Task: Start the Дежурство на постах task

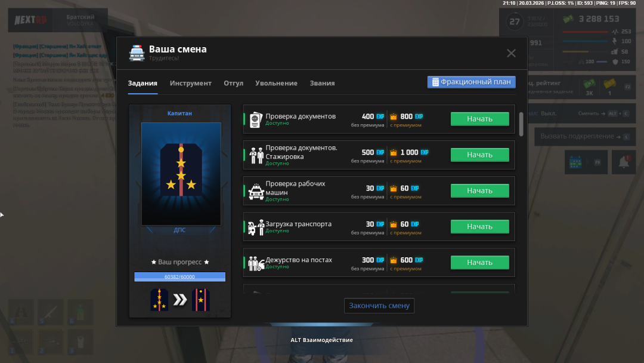Action: coord(479,262)
